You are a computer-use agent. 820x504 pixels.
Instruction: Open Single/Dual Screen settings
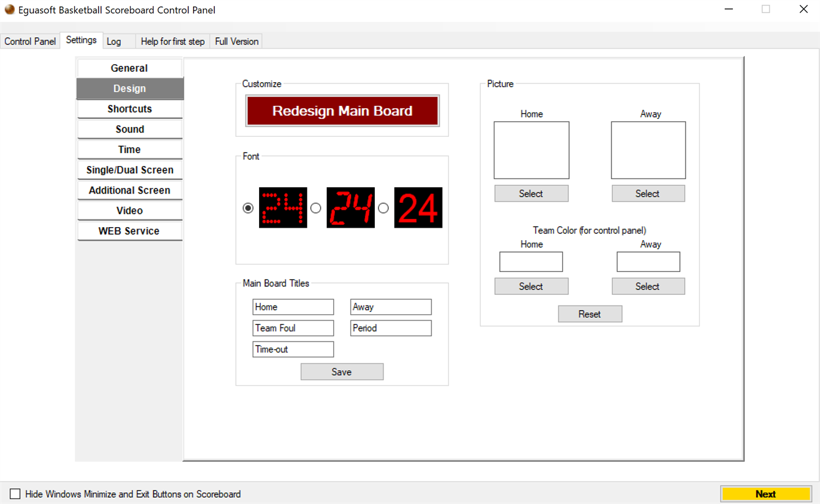pyautogui.click(x=130, y=170)
